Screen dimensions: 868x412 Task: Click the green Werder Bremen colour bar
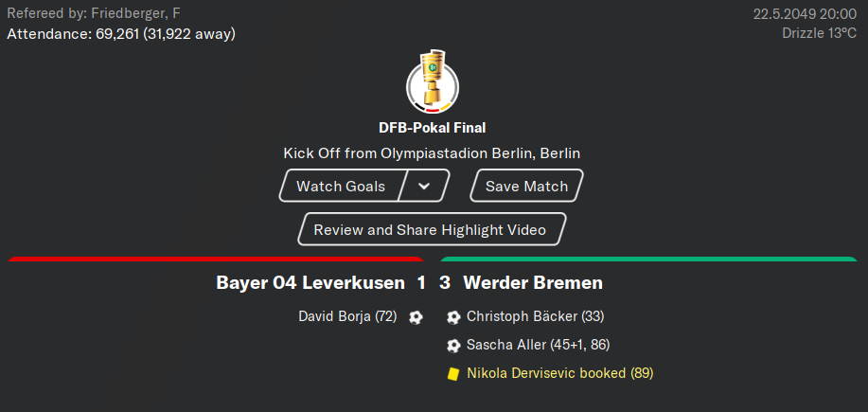tap(648, 259)
